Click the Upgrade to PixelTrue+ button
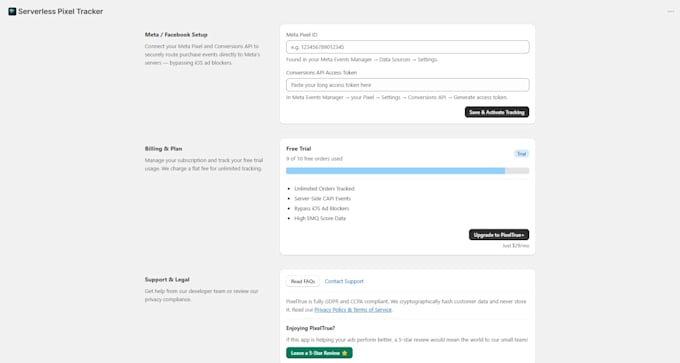Screen dimensions: 680x363 coord(499,235)
